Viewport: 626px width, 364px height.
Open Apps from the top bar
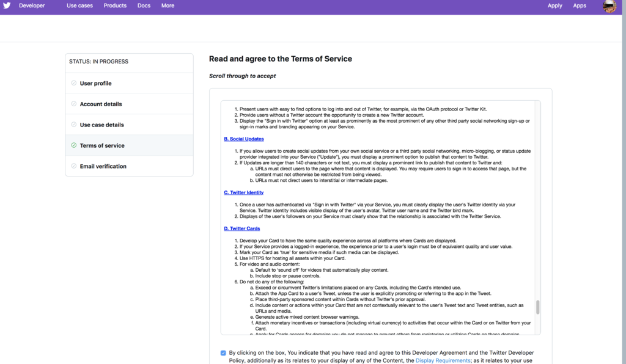(x=580, y=5)
